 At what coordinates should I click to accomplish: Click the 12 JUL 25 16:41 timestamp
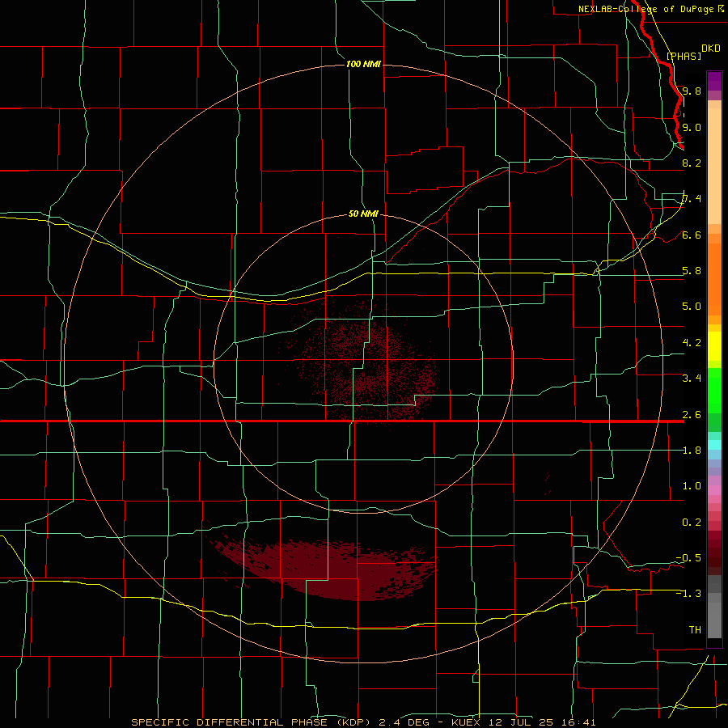coord(542,722)
